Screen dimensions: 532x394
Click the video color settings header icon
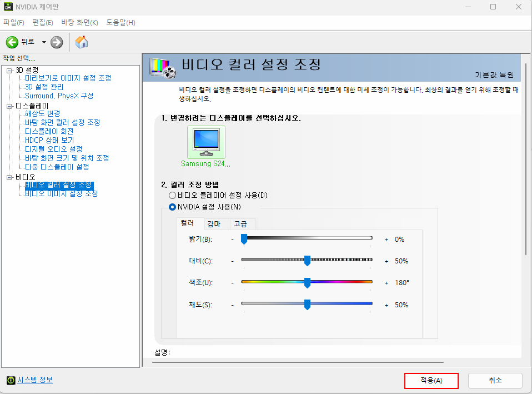tap(163, 68)
